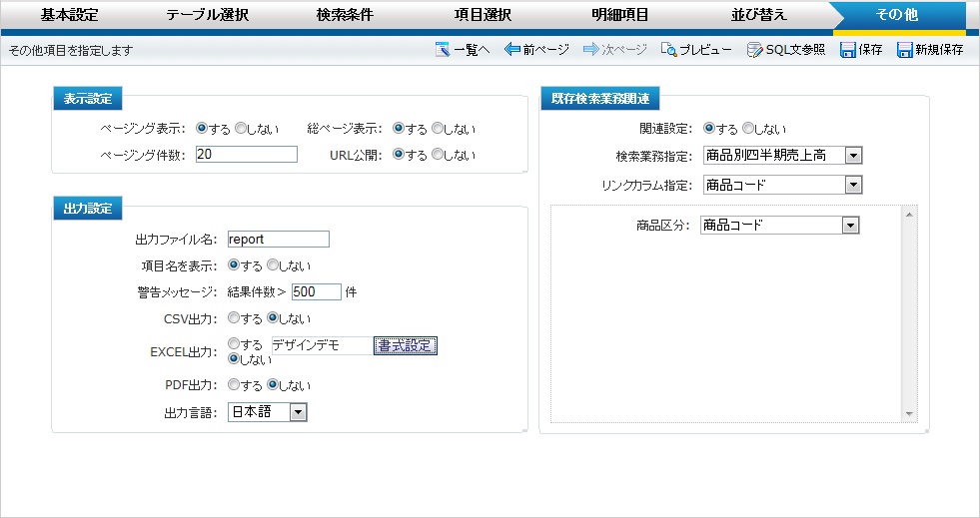Click the 次ページ forward arrow icon

click(590, 49)
